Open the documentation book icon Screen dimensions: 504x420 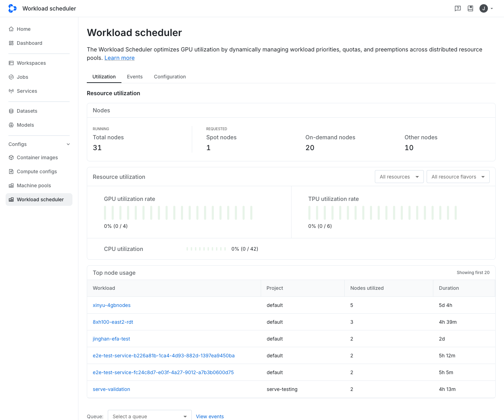click(x=470, y=8)
